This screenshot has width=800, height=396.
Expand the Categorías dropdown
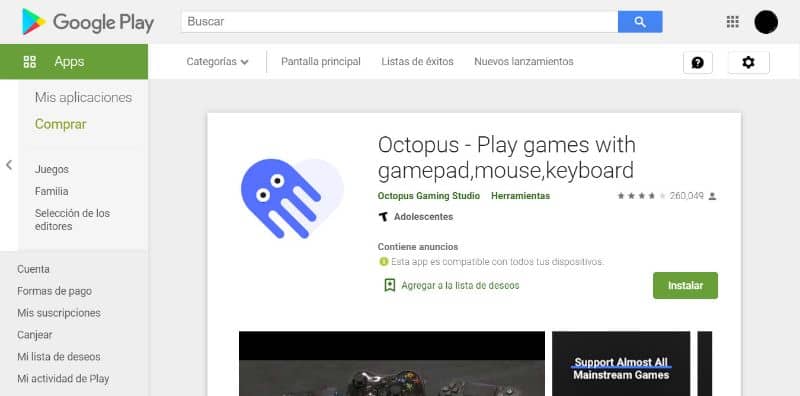click(x=217, y=62)
